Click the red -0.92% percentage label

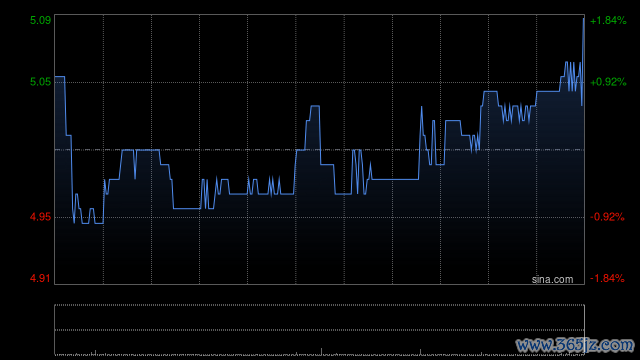pos(607,217)
